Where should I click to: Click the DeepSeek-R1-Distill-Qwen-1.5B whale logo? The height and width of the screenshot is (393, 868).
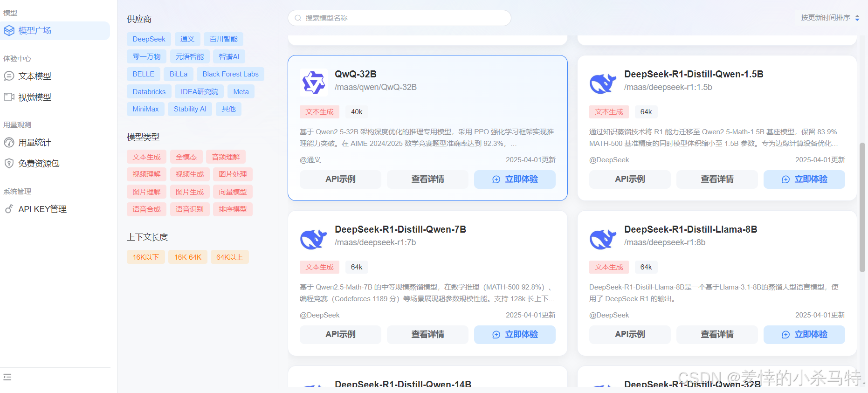point(603,83)
